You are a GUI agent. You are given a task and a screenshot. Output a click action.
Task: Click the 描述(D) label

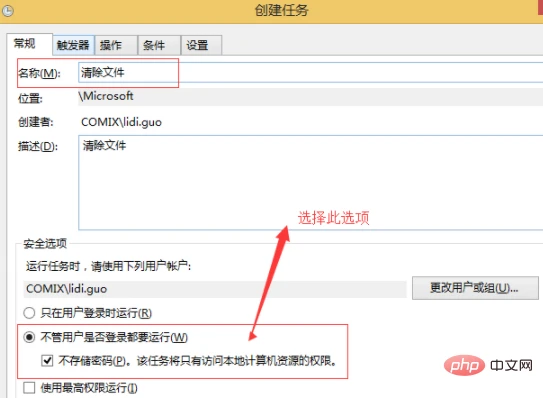click(x=38, y=146)
